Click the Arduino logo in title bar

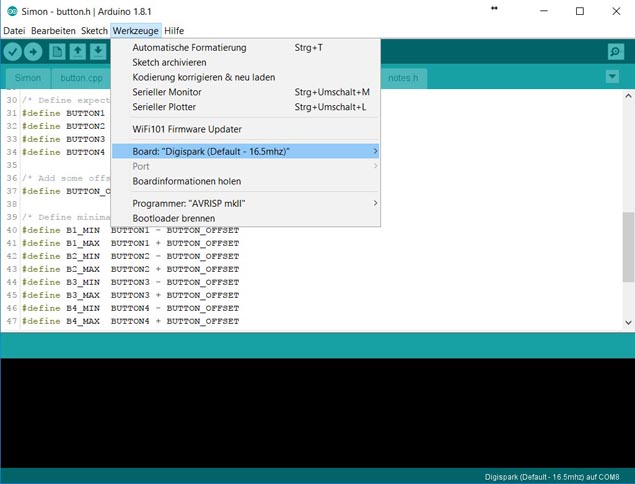click(12, 11)
